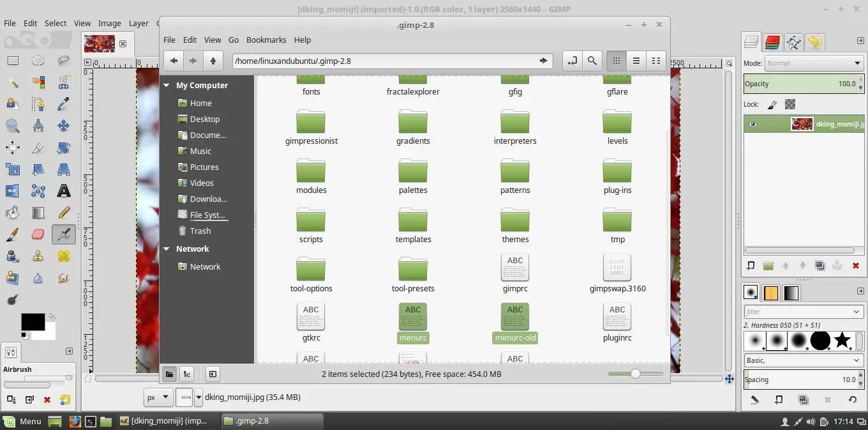
Task: Open GIMP's Image menu
Action: pos(109,23)
